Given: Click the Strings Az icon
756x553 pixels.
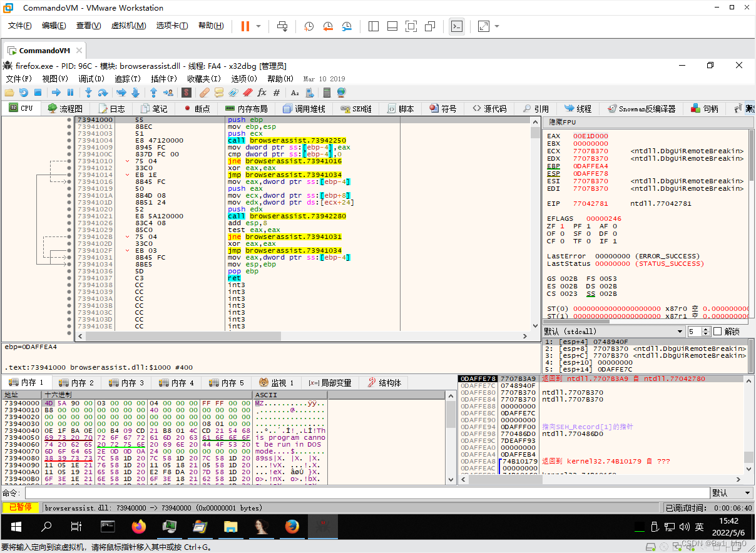Looking at the screenshot, I should coord(295,93).
